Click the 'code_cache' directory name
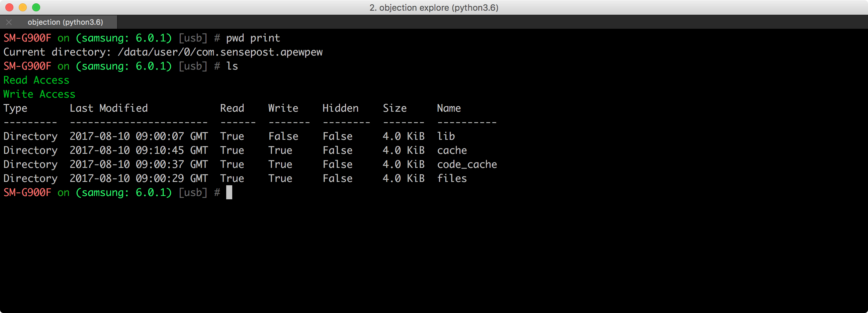 tap(467, 165)
